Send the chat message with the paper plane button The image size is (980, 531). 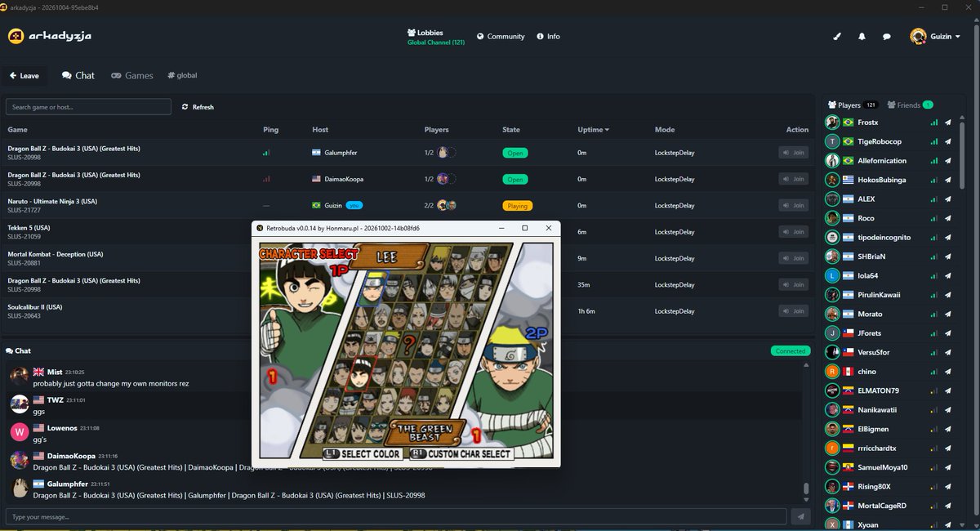click(x=800, y=516)
